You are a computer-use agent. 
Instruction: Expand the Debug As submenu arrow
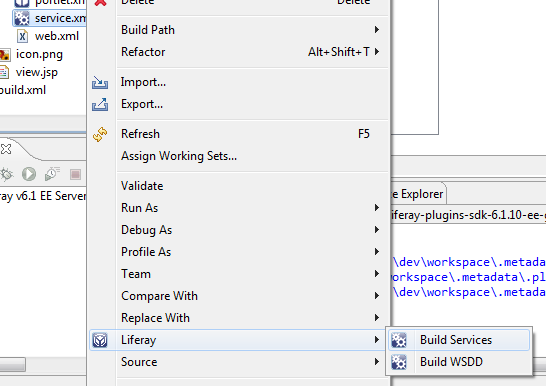376,230
